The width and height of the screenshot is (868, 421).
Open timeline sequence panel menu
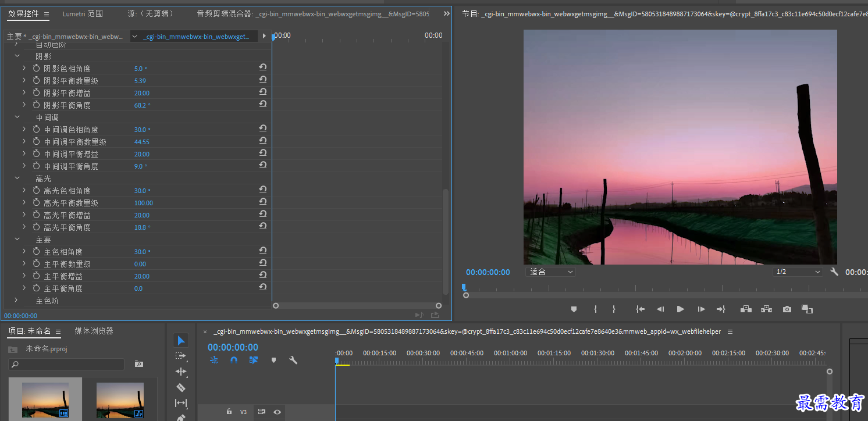tap(730, 331)
